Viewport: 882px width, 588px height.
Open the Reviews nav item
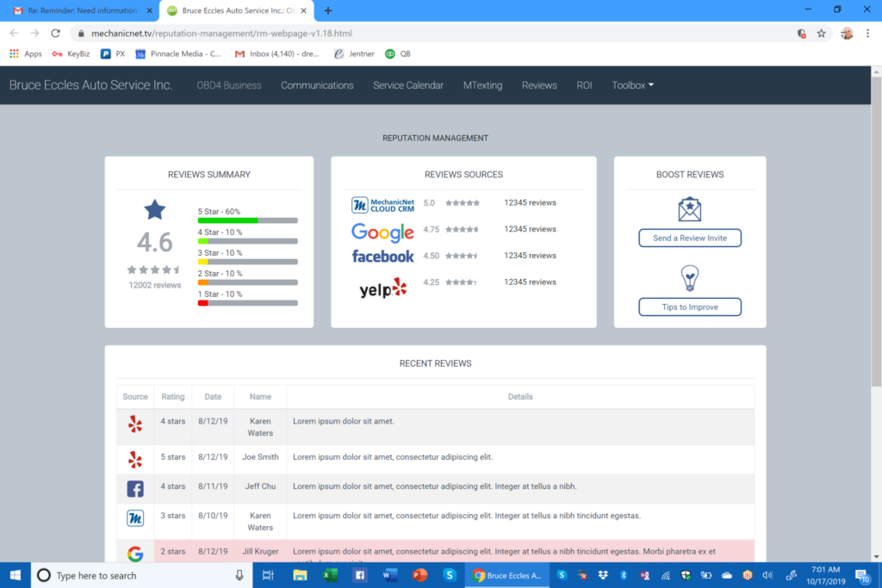pyautogui.click(x=539, y=85)
